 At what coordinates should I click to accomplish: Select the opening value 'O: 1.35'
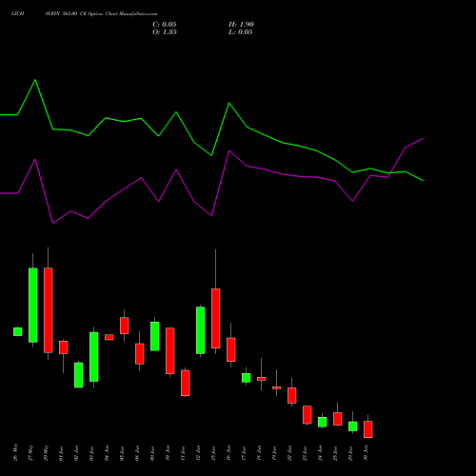coord(165,32)
